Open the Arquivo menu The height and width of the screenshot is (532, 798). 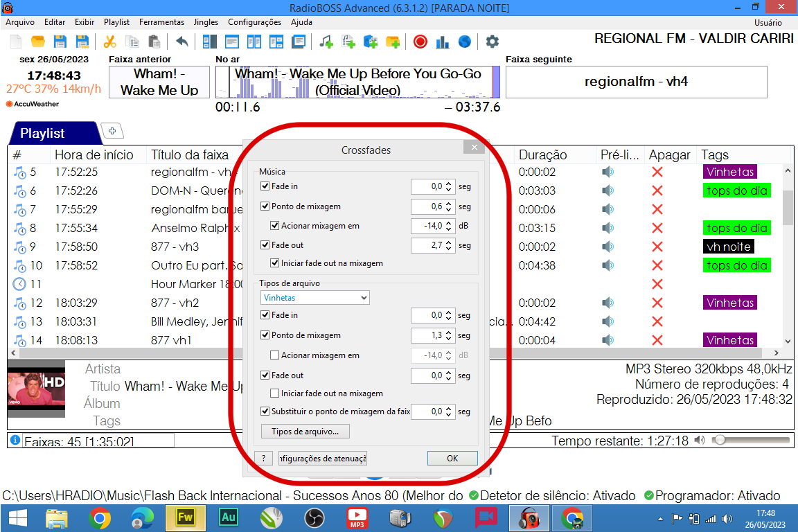pos(20,22)
